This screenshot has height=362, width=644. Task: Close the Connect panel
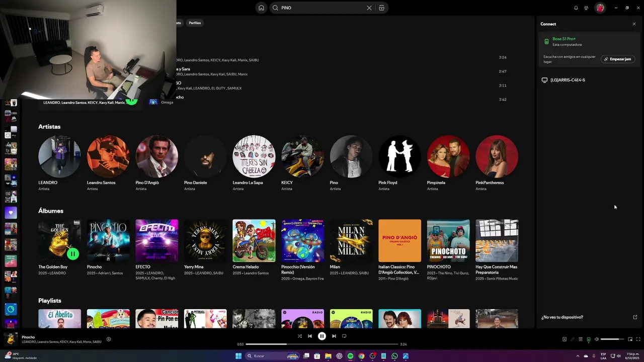pos(634,24)
